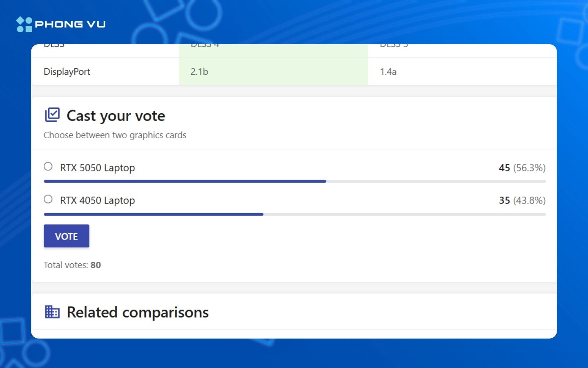Viewport: 588px width, 368px height.
Task: Click the grid icon beside Related comparisons
Action: tap(52, 312)
